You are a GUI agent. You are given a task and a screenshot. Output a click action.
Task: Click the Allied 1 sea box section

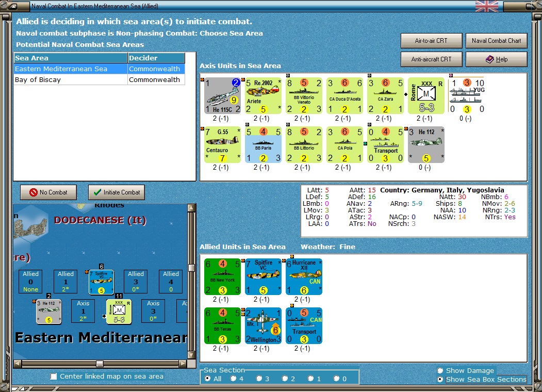coord(65,282)
